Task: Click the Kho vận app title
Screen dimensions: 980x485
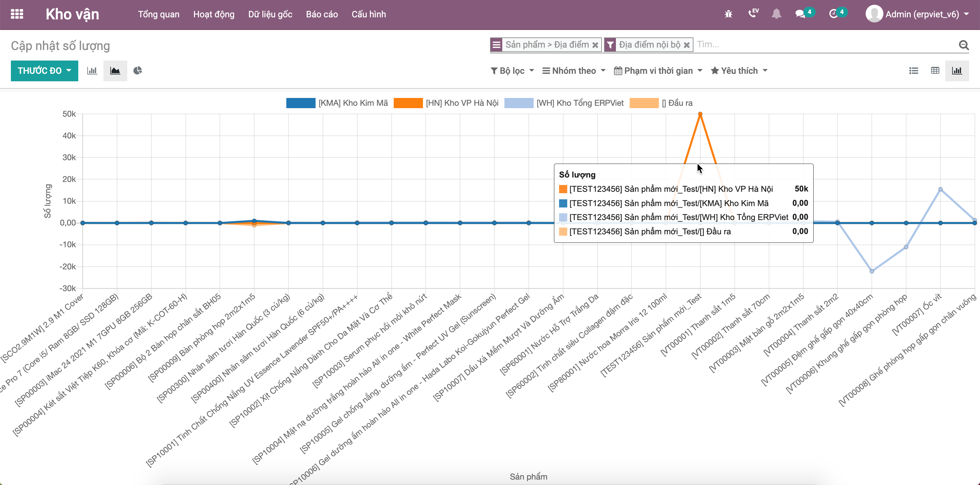Action: 72,15
